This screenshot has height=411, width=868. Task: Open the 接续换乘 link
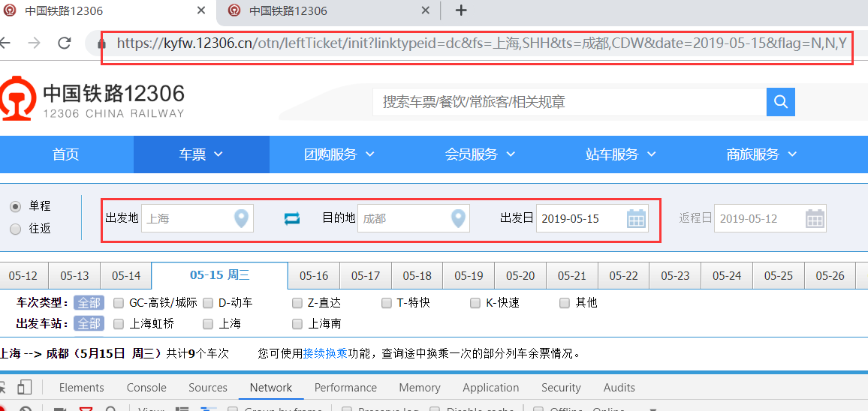tap(325, 353)
